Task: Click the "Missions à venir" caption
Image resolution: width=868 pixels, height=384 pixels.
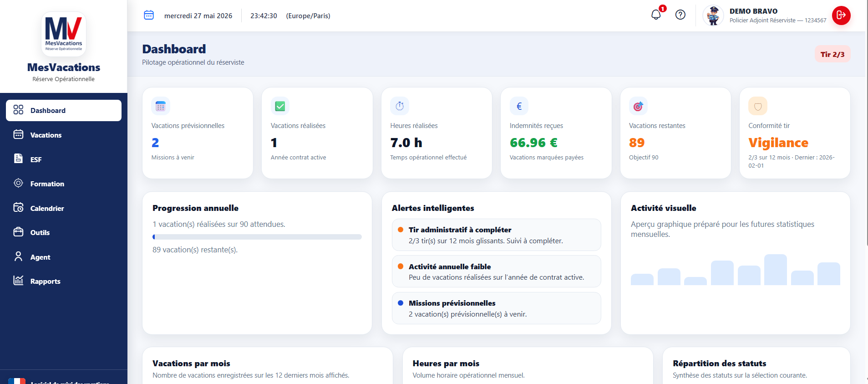Action: [173, 157]
